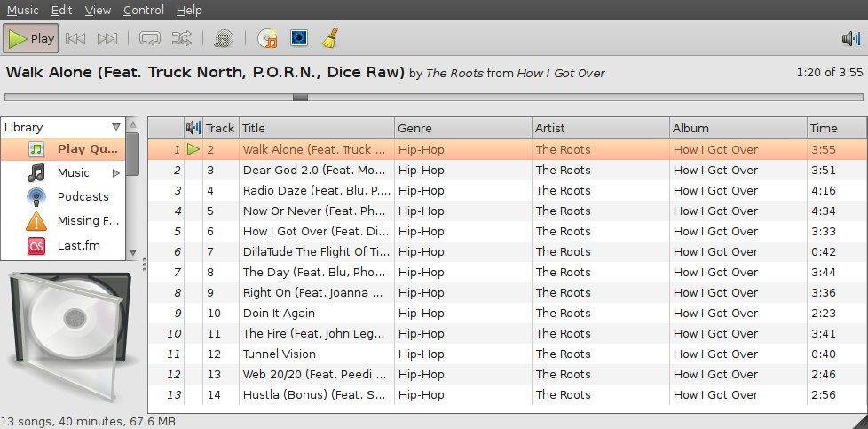The width and height of the screenshot is (868, 429).
Task: Open Missing Files source
Action: (63, 220)
